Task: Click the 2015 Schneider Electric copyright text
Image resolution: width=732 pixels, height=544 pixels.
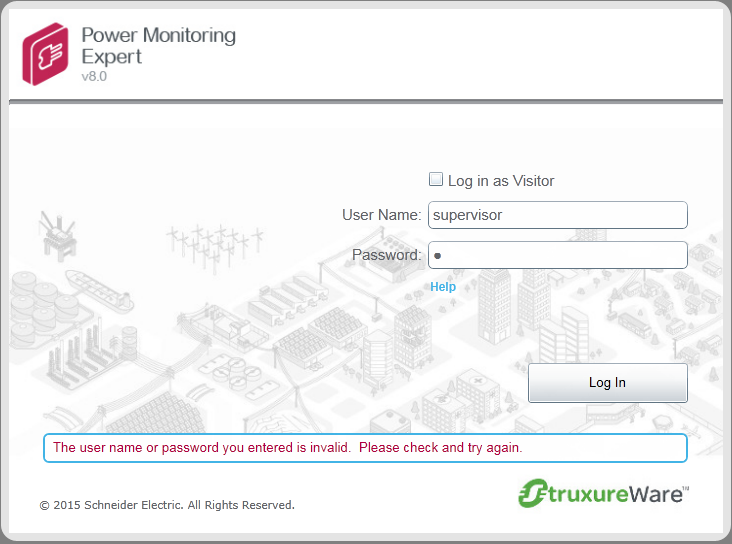Action: pyautogui.click(x=167, y=505)
